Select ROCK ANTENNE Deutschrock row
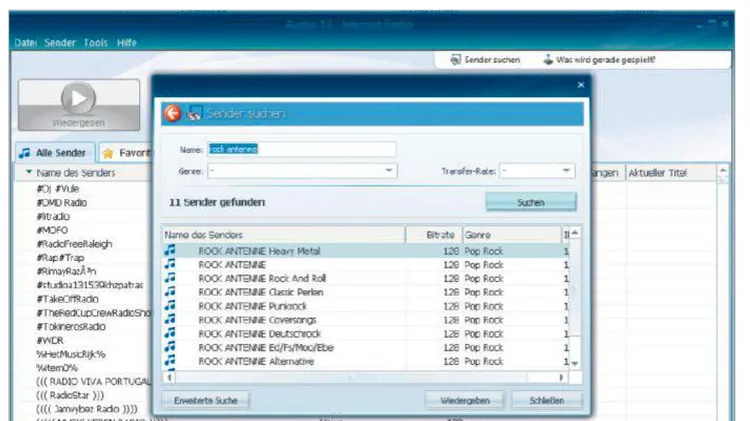 click(x=366, y=334)
